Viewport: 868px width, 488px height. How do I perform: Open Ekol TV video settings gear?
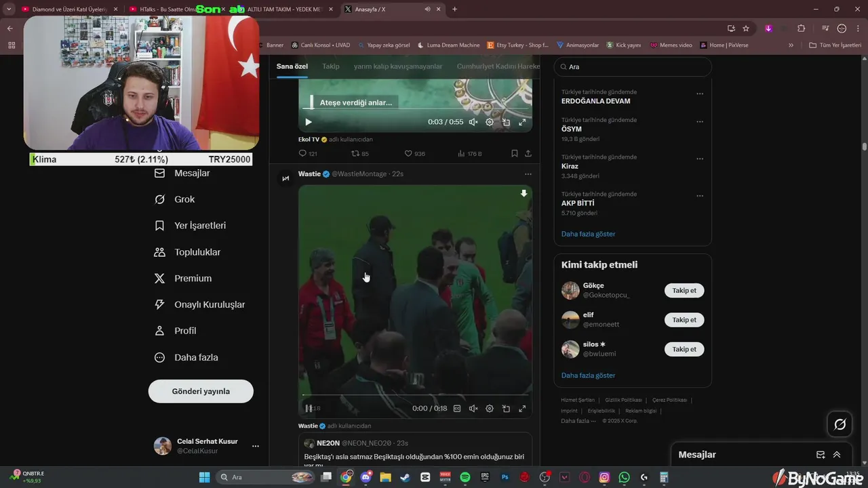(490, 122)
